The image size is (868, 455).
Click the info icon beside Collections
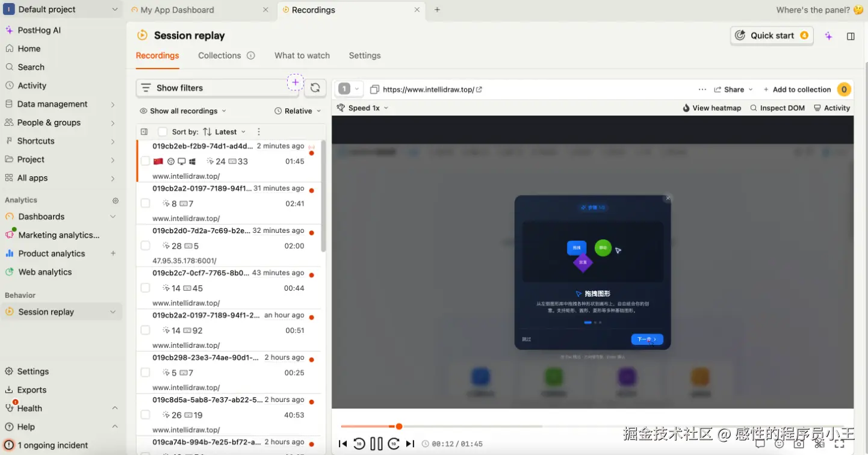click(x=251, y=55)
